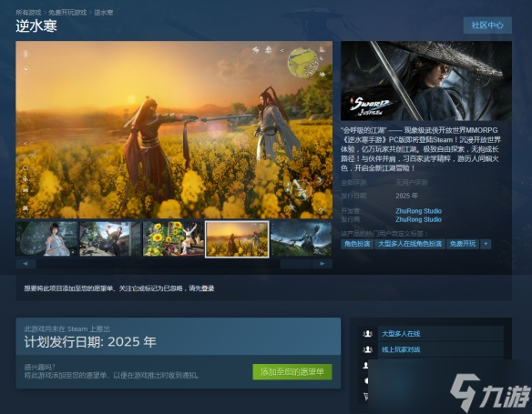Click the thumbnail strip scrollbar handle
The width and height of the screenshot is (532, 414).
coord(296,264)
